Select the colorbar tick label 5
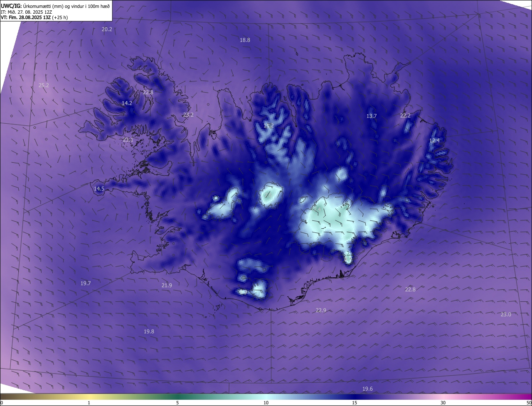This screenshot has width=532, height=406. pos(177,403)
